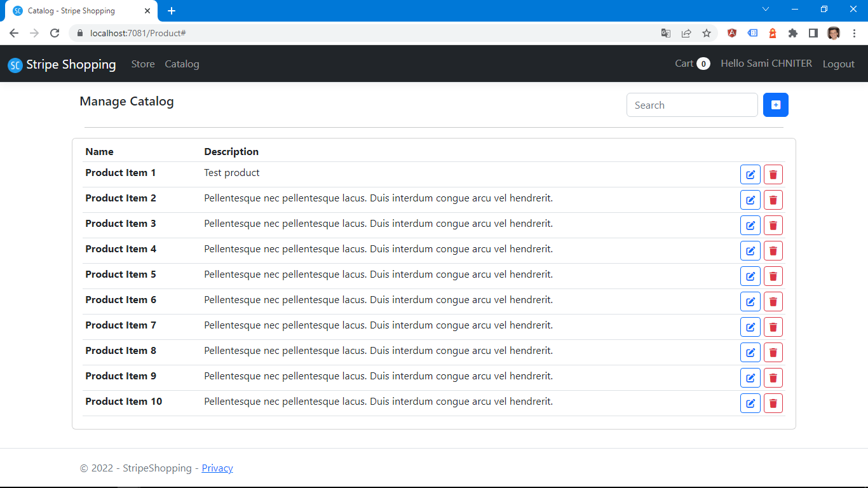Focus the Search input field

pos(691,105)
